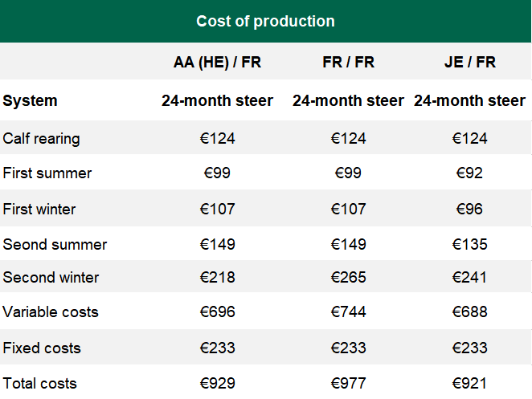Click the System row label

31,101
